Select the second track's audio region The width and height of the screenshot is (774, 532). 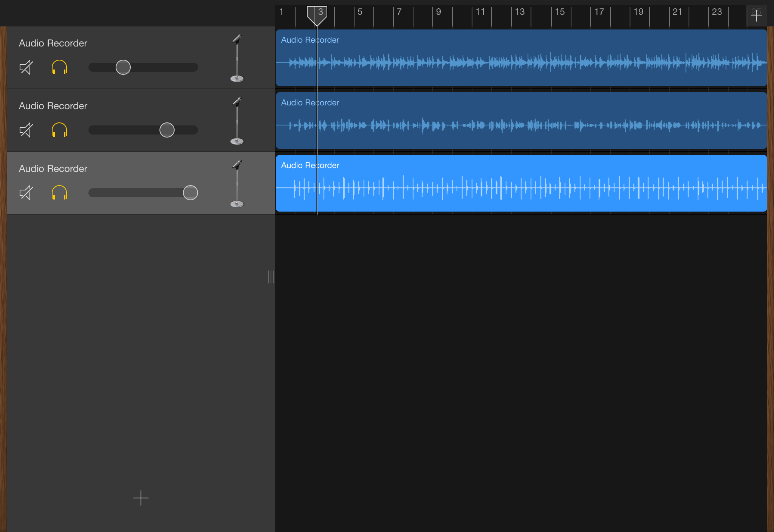pyautogui.click(x=521, y=121)
